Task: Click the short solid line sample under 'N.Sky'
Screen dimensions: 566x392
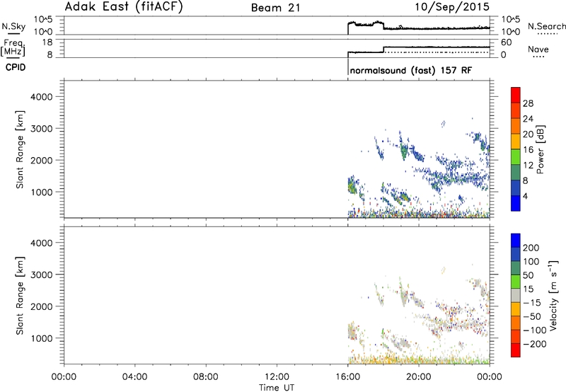Action: (x=13, y=33)
